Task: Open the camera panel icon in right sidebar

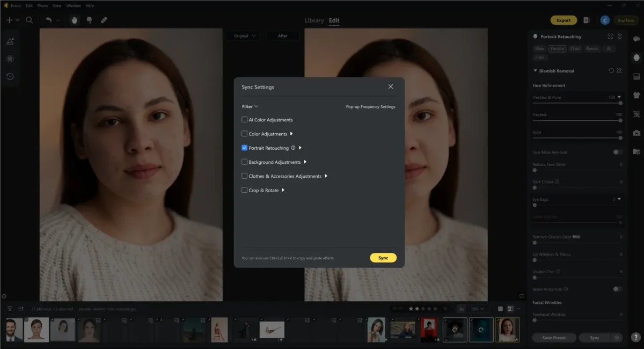Action: (636, 133)
